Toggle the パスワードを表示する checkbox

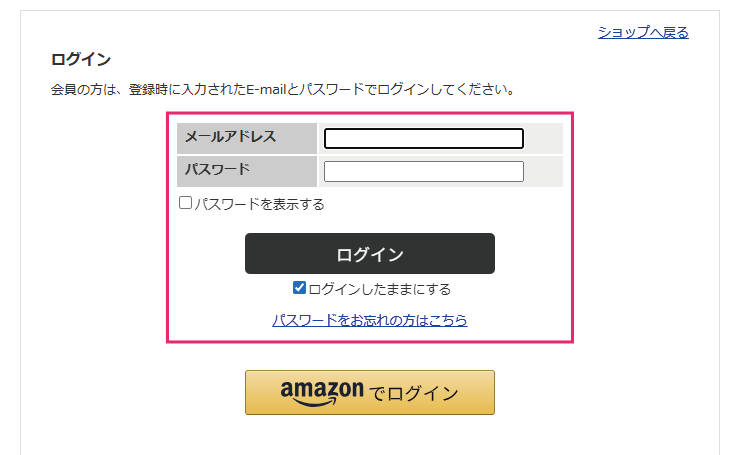coord(186,203)
